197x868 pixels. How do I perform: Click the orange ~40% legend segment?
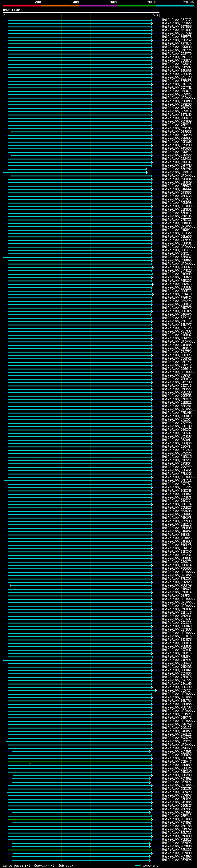(x=60, y=6)
